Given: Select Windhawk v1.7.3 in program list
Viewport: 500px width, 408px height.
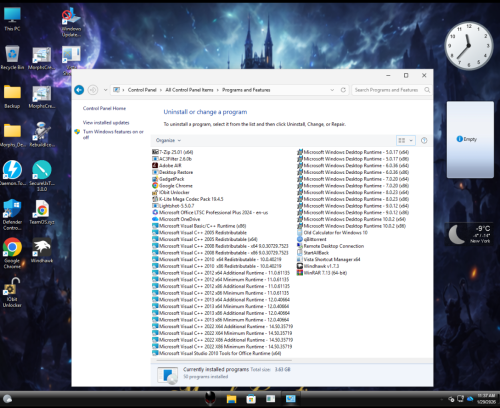Looking at the screenshot, I should [x=318, y=266].
